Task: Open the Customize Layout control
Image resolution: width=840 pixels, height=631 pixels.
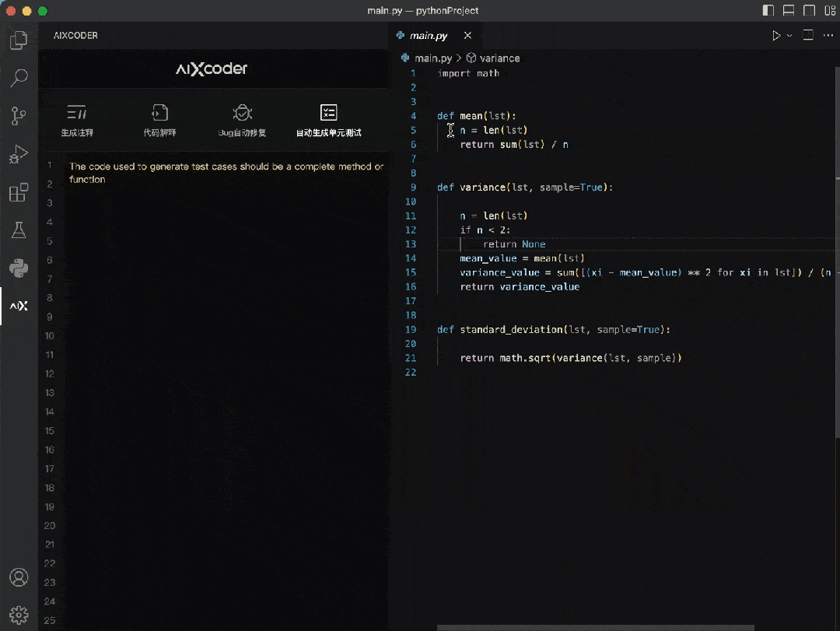Action: 830,10
